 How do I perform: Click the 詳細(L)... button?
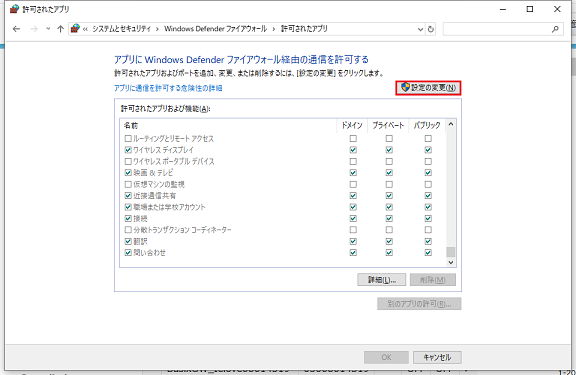(x=381, y=280)
